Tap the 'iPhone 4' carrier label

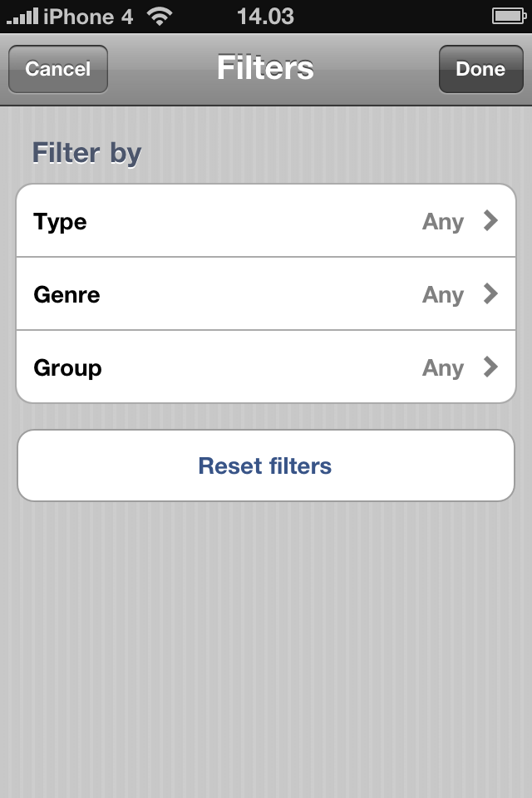click(88, 17)
